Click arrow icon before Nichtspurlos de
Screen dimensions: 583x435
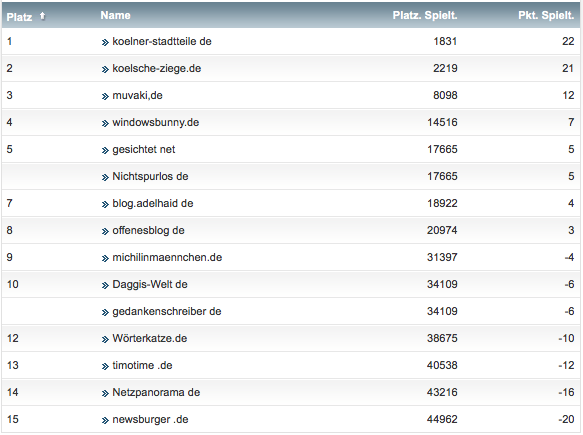coord(105,177)
